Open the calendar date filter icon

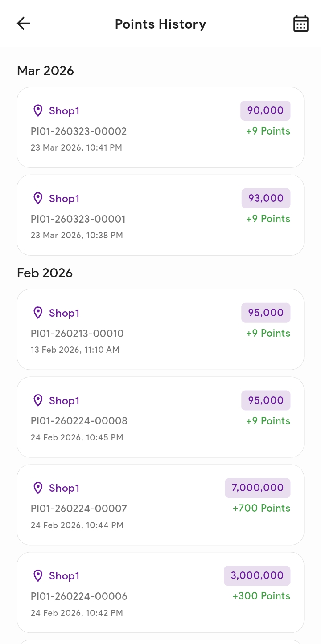(301, 24)
